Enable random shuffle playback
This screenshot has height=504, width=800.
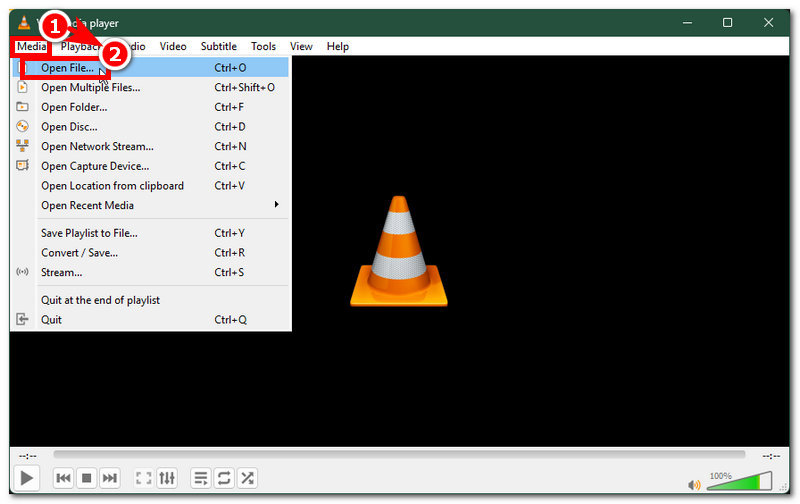[247, 478]
